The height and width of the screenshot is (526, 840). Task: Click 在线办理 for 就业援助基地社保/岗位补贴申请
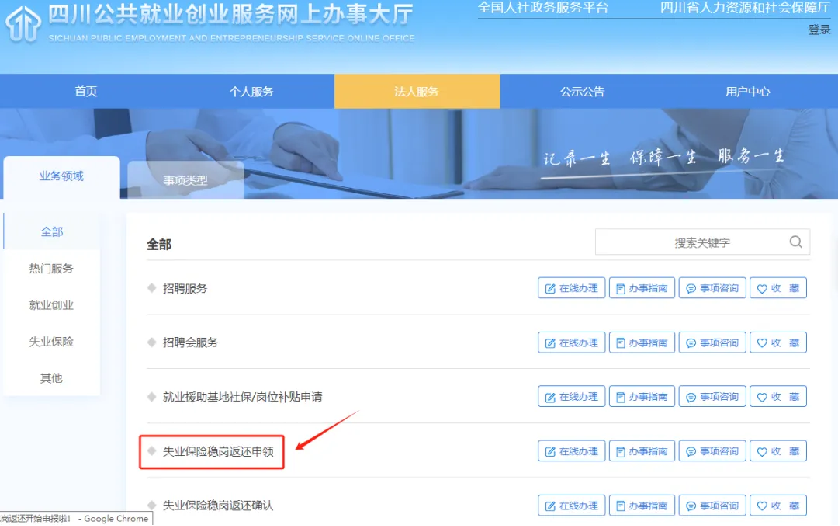point(572,397)
